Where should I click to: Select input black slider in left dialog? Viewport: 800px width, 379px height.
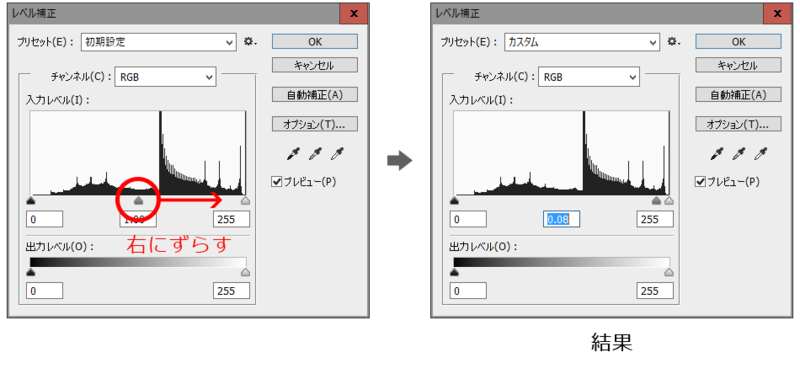(31, 200)
